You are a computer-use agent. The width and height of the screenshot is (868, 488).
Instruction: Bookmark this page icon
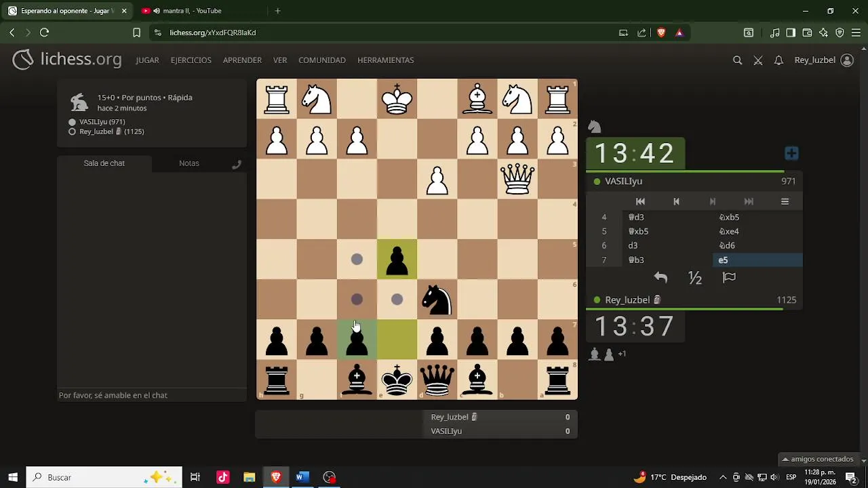tap(136, 33)
